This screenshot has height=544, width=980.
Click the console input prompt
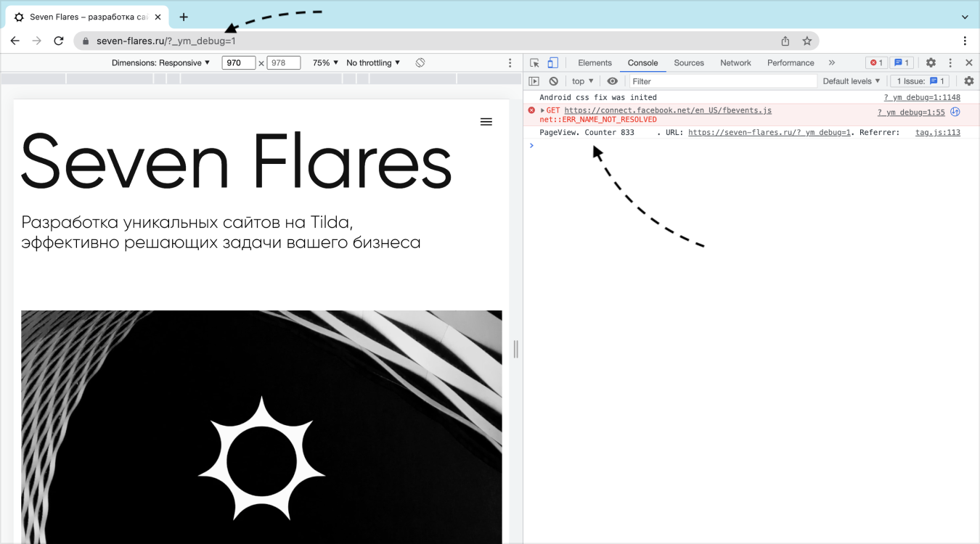pos(751,145)
